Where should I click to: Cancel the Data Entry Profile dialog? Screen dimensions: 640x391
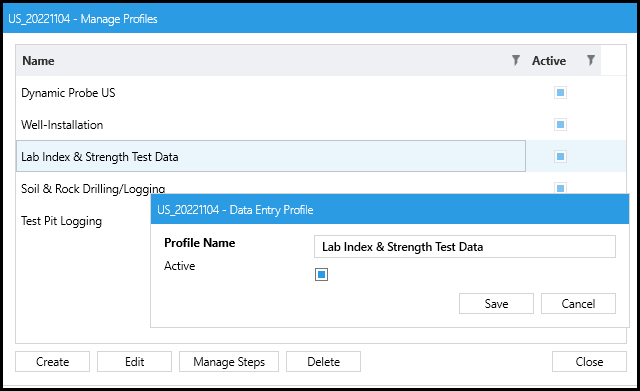coord(578,304)
